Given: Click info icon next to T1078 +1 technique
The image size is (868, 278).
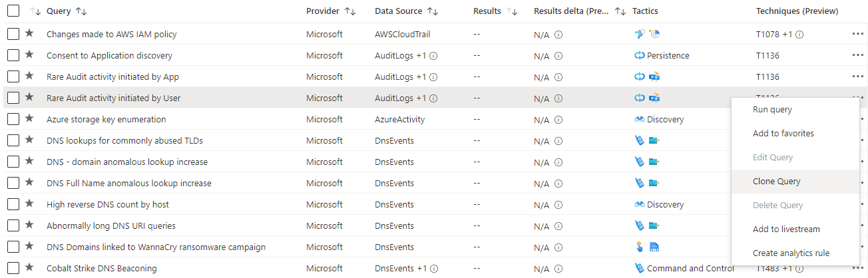Looking at the screenshot, I should coord(799,35).
